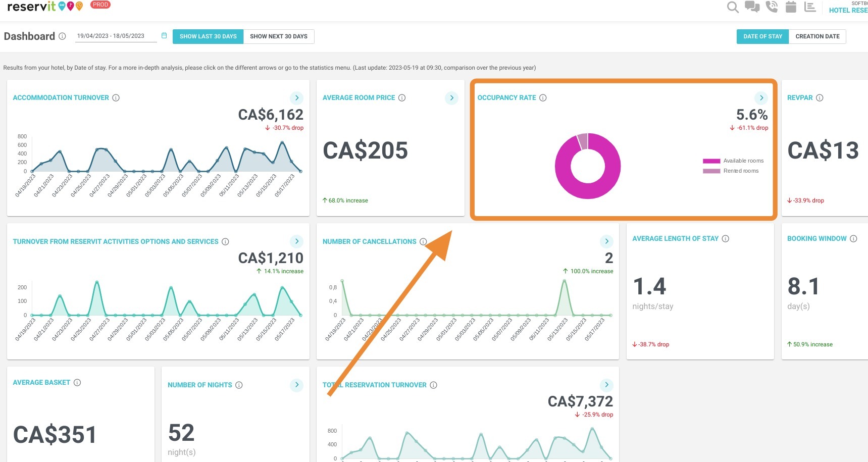Toggle Available rooms legend swatch

(x=711, y=161)
